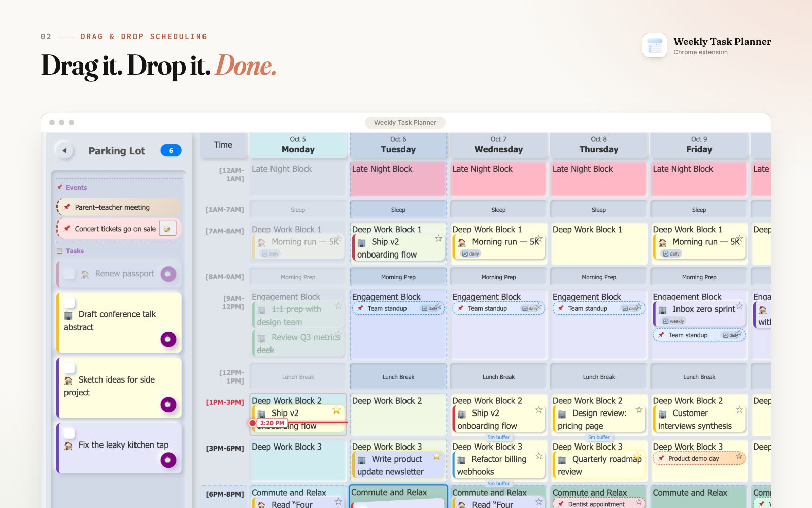The image size is (812, 508).
Task: Check the Draft conference talk abstract checkbox
Action: click(x=69, y=303)
